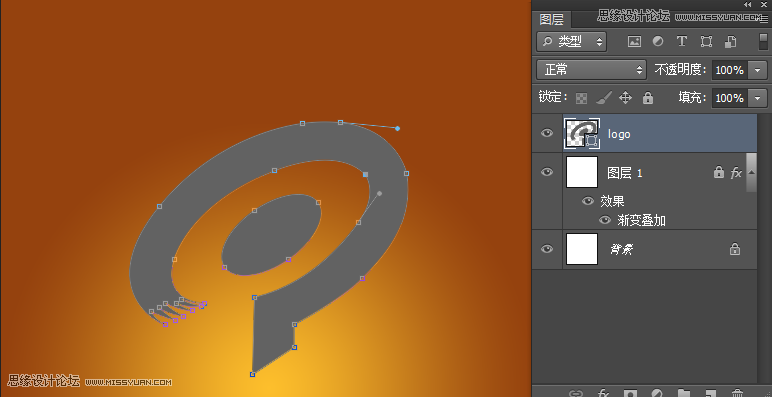Click the 图层 1 layer name
This screenshot has width=772, height=397.
click(x=624, y=172)
